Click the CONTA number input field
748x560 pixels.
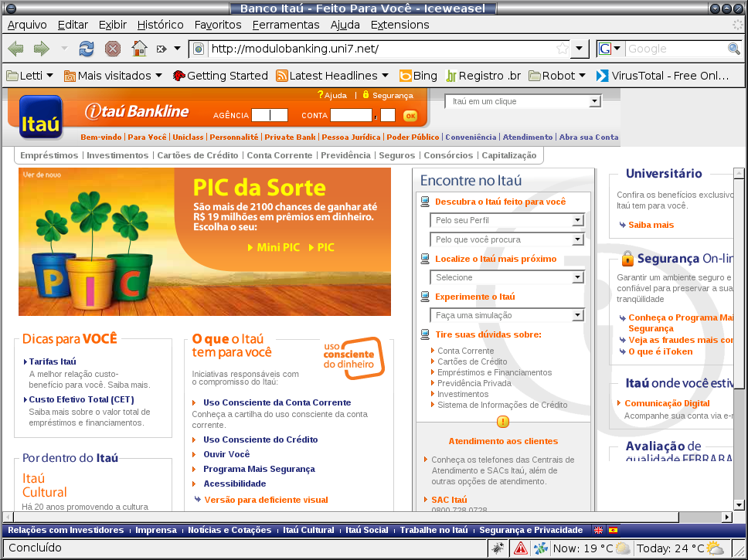coord(351,115)
